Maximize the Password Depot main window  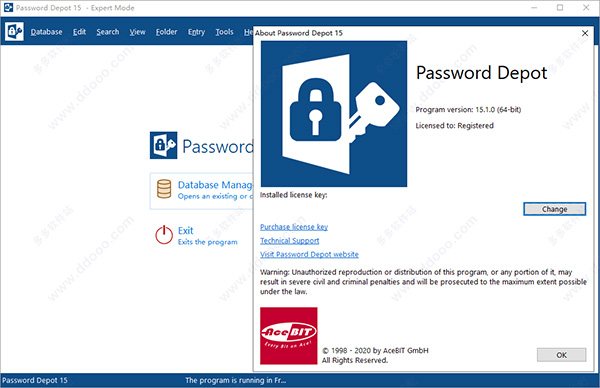click(560, 8)
